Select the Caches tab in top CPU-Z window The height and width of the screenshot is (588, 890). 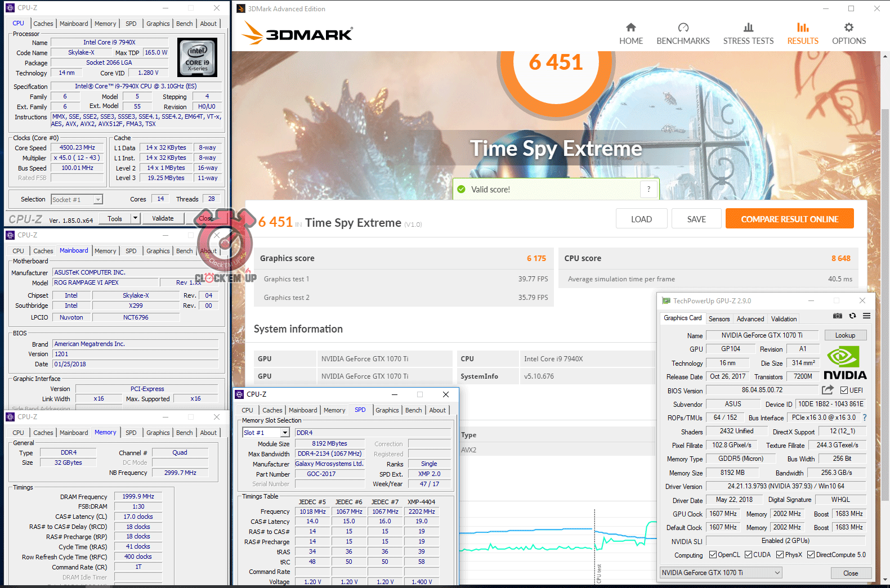click(43, 24)
